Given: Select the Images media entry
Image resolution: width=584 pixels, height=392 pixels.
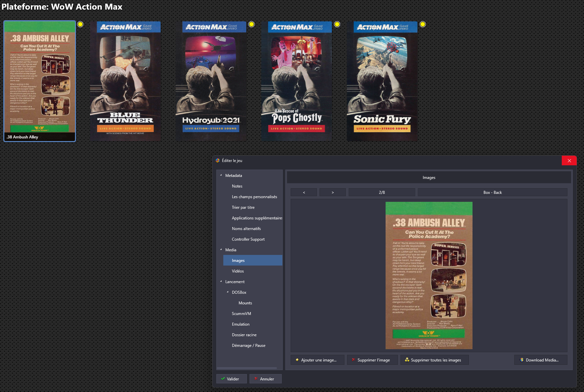Looking at the screenshot, I should point(253,260).
